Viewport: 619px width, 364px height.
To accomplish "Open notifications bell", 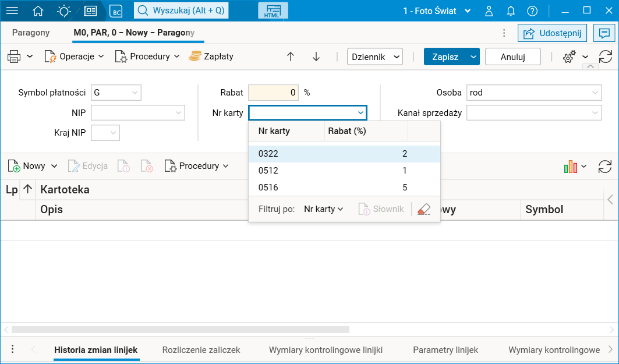I will click(x=511, y=11).
